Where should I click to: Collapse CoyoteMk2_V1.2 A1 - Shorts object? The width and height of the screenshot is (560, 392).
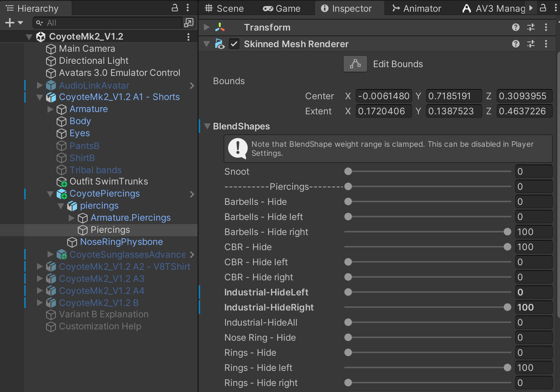point(39,97)
